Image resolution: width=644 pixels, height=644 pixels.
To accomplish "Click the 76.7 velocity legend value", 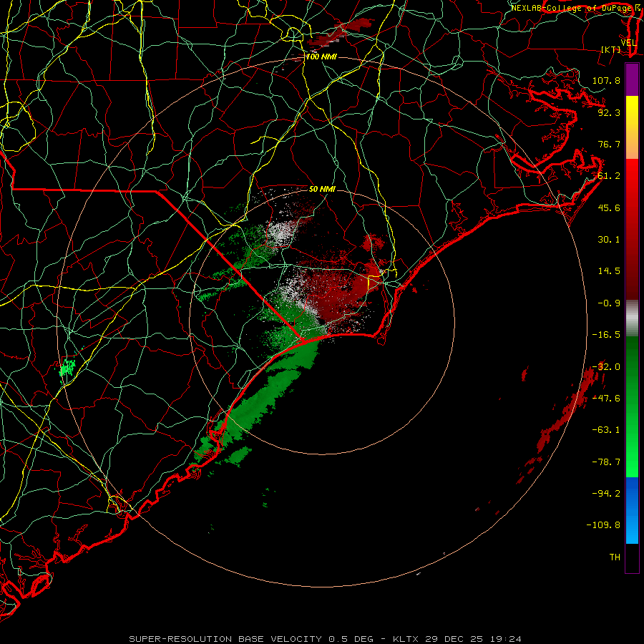I will (x=609, y=144).
